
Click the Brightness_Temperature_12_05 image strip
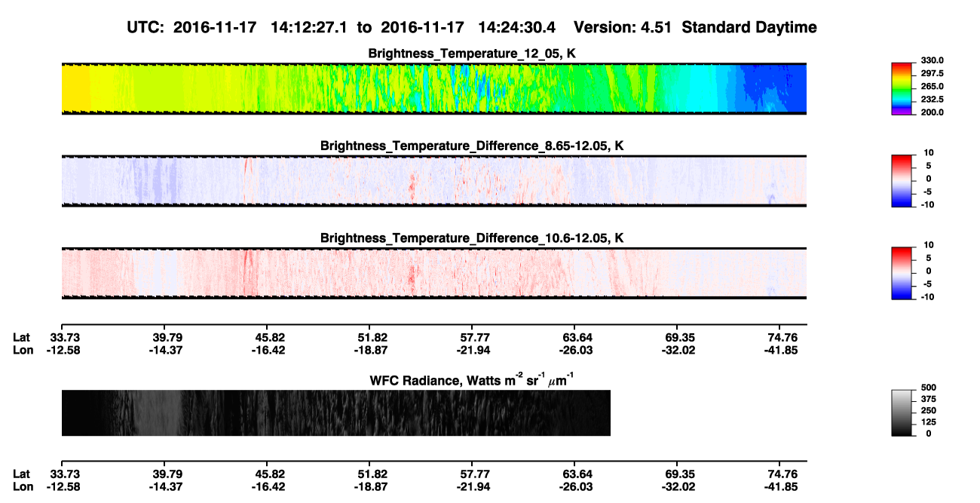click(x=433, y=89)
